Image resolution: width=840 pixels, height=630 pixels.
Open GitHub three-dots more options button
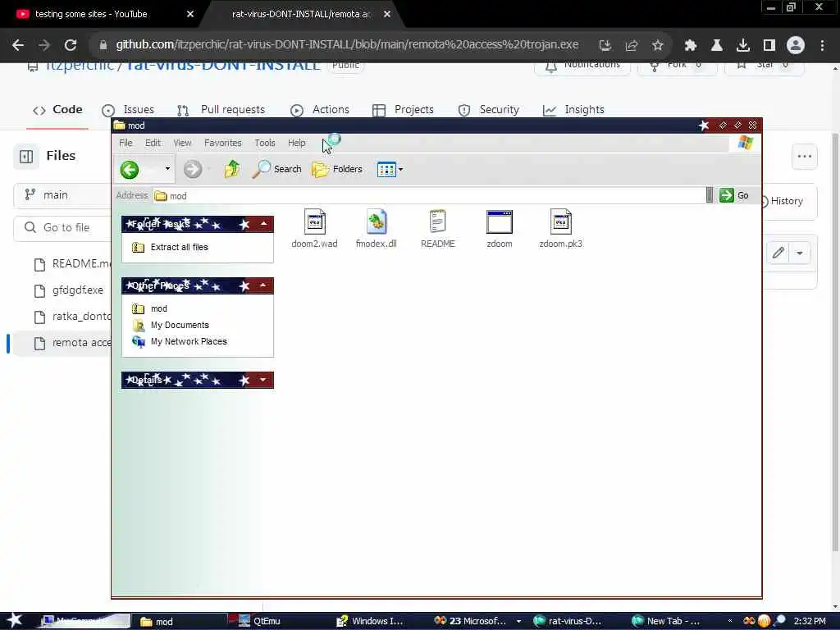click(804, 157)
